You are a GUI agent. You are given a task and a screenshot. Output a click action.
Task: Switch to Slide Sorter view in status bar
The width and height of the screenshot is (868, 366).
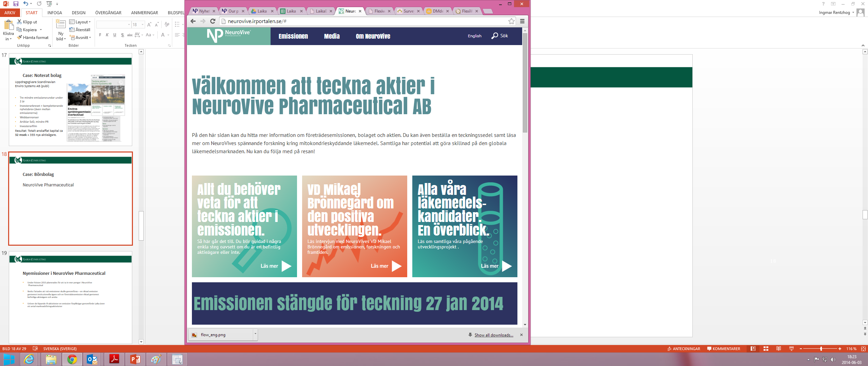point(766,349)
